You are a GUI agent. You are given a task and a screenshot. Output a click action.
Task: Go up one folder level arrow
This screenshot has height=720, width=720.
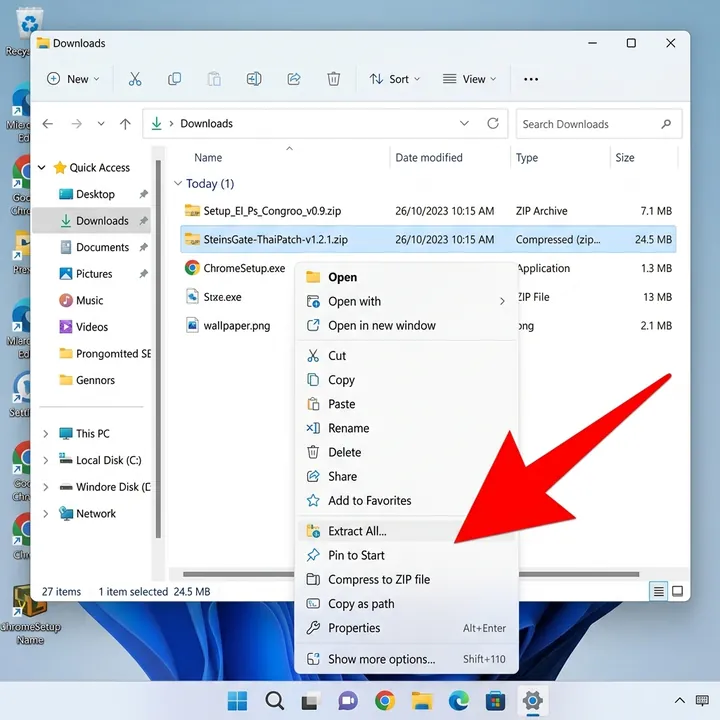pyautogui.click(x=125, y=124)
